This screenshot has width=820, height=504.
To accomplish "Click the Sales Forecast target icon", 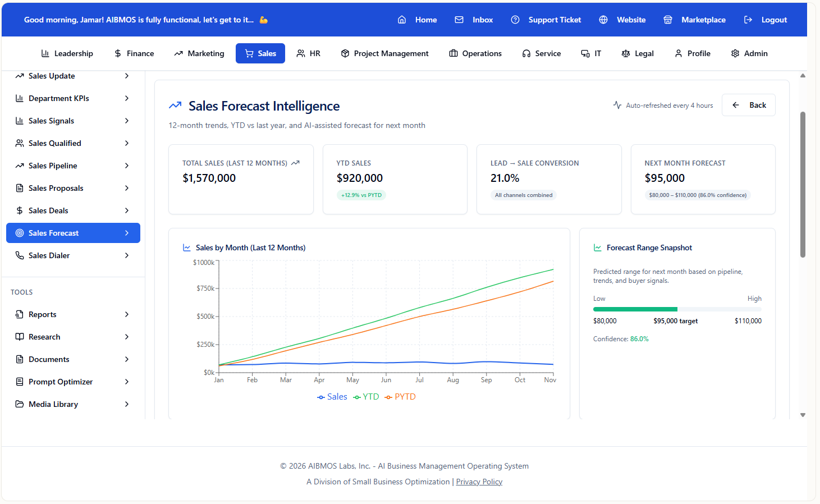I will tap(20, 233).
